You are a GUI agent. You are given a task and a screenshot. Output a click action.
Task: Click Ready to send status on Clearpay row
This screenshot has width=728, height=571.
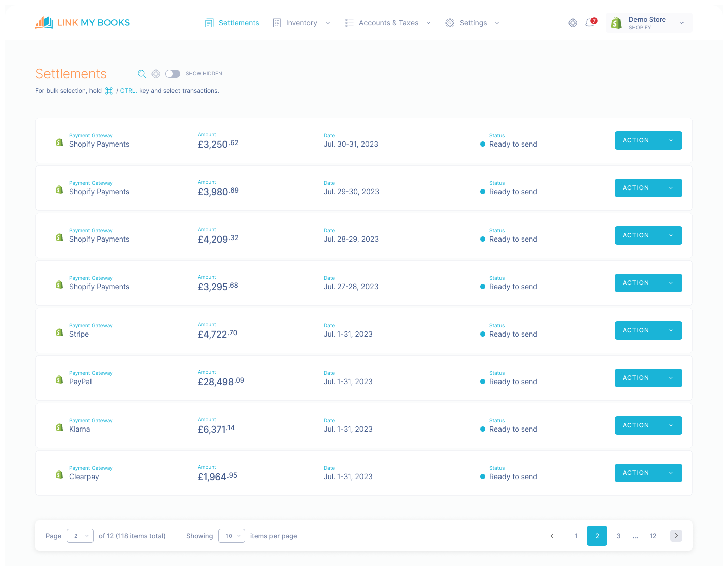click(x=513, y=477)
